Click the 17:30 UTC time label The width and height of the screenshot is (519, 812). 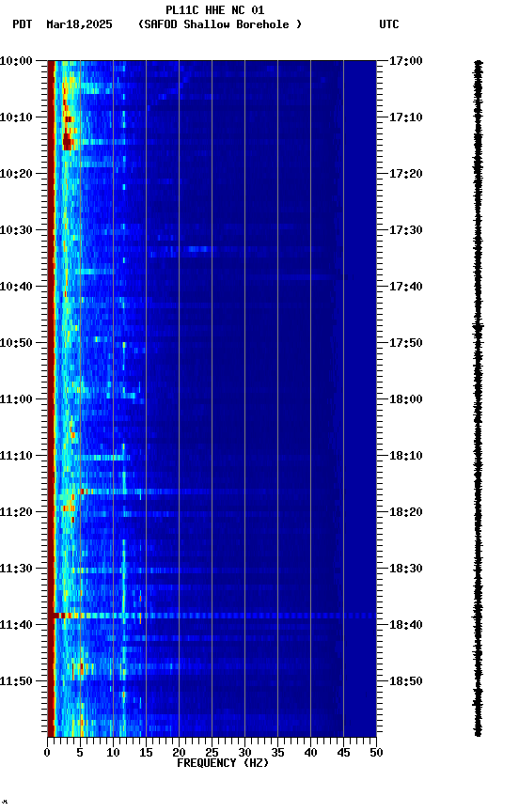pos(406,230)
